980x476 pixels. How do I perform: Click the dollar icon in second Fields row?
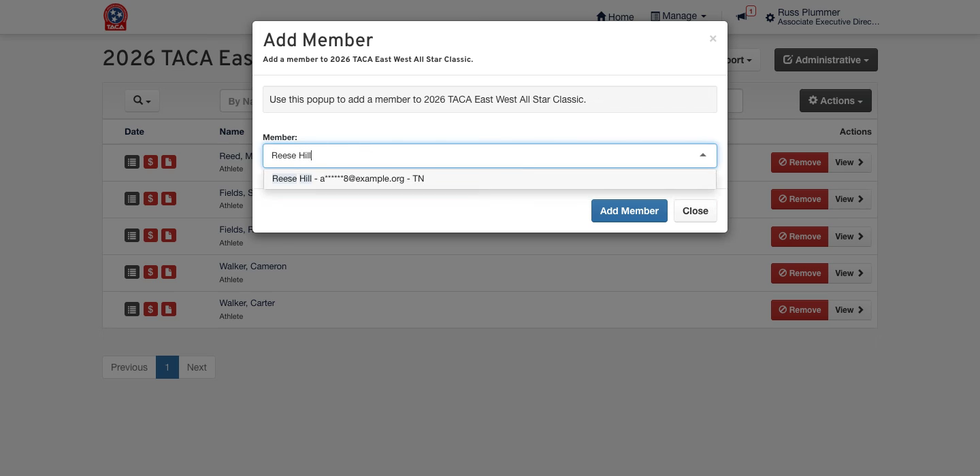pyautogui.click(x=150, y=235)
